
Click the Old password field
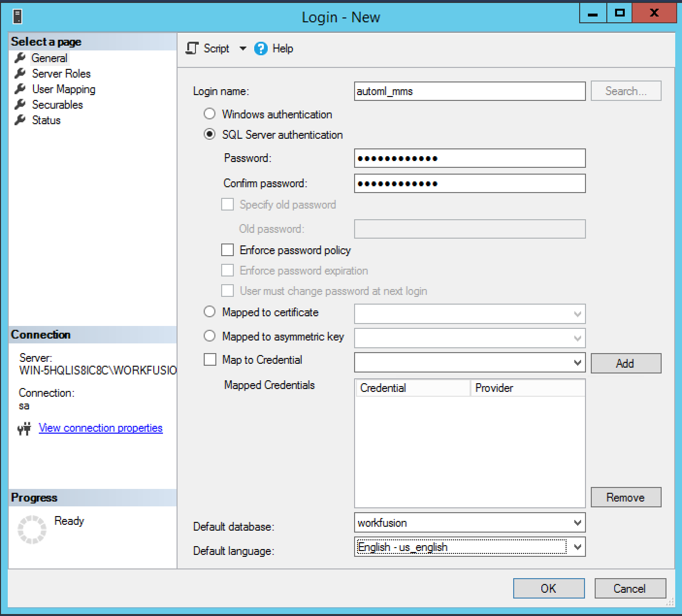pos(470,229)
